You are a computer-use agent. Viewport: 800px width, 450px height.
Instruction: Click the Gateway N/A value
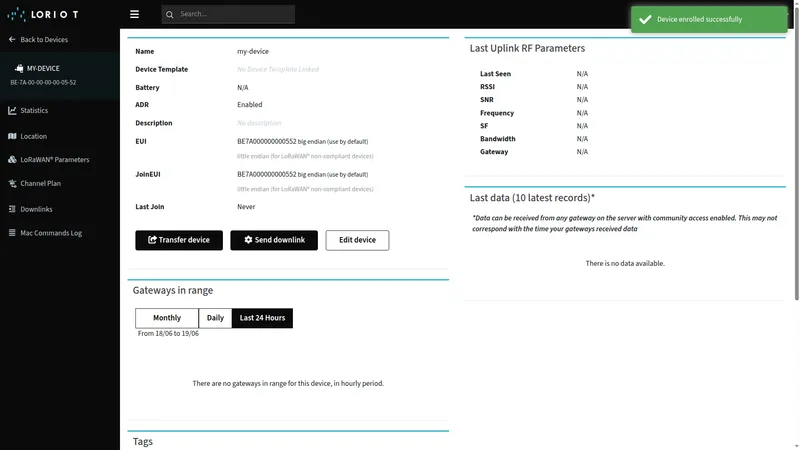pyautogui.click(x=582, y=152)
